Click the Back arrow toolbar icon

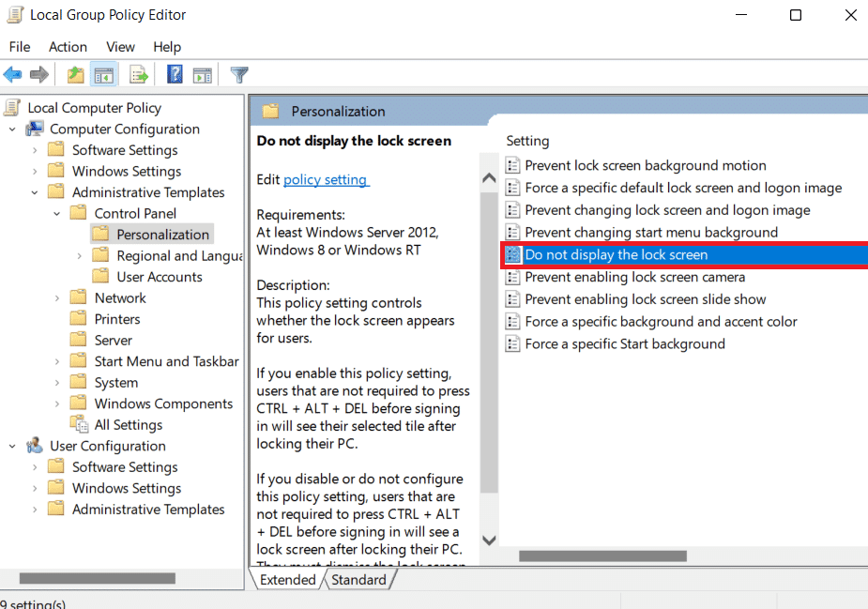tap(12, 74)
